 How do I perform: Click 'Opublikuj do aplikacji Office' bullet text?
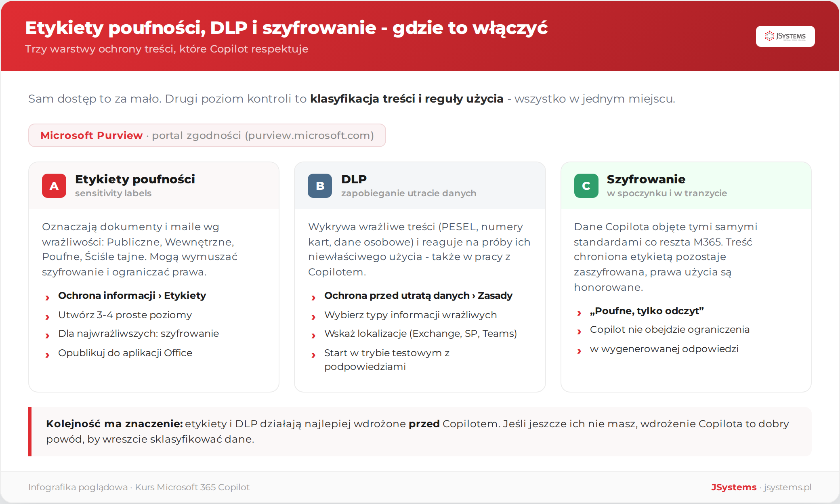pyautogui.click(x=125, y=353)
